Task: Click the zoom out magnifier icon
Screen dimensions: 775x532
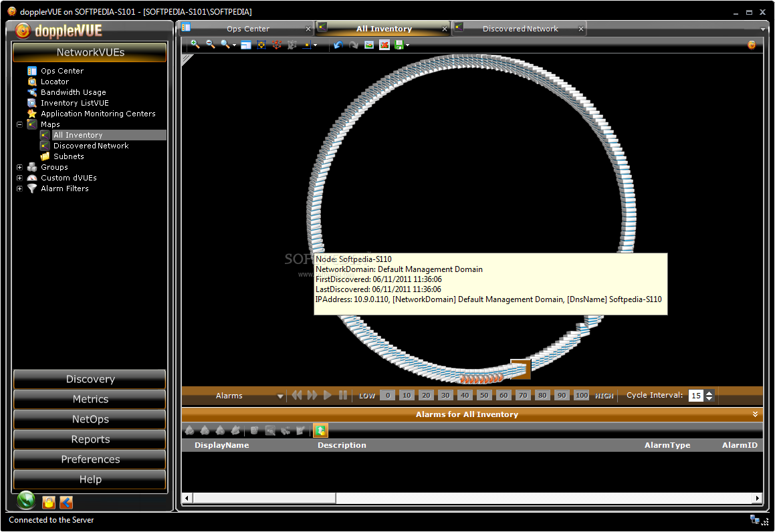Action: click(211, 45)
